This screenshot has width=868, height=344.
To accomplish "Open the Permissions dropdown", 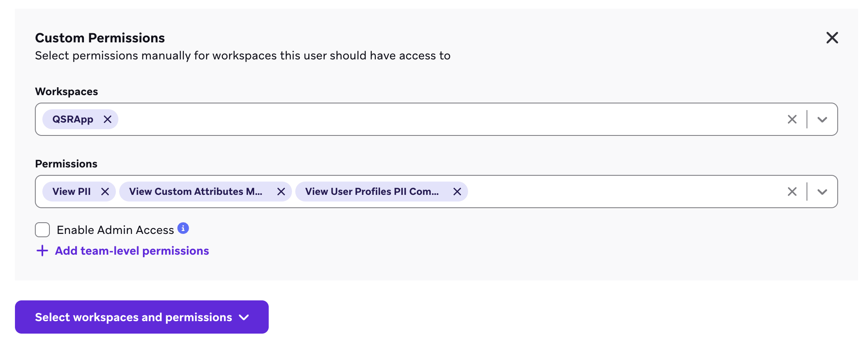I will 822,192.
